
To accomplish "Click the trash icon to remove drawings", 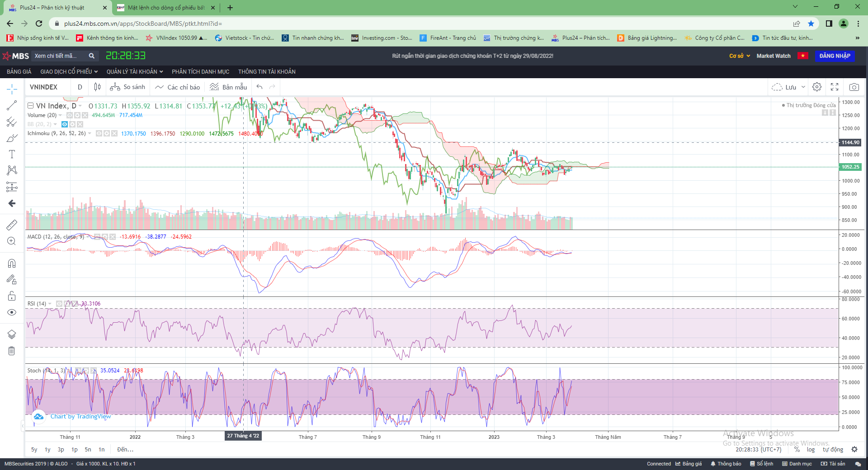I will (x=12, y=351).
